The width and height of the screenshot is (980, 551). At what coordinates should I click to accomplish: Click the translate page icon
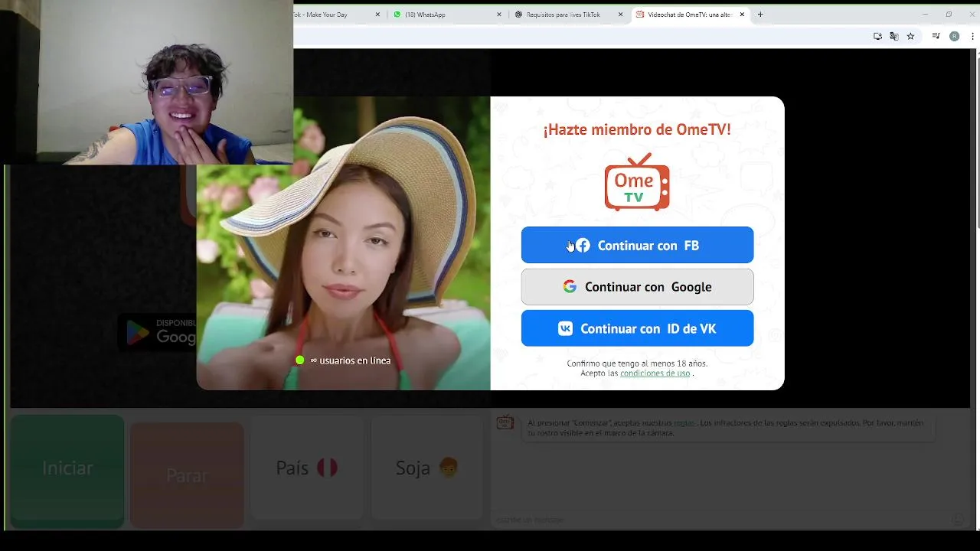pos(893,36)
